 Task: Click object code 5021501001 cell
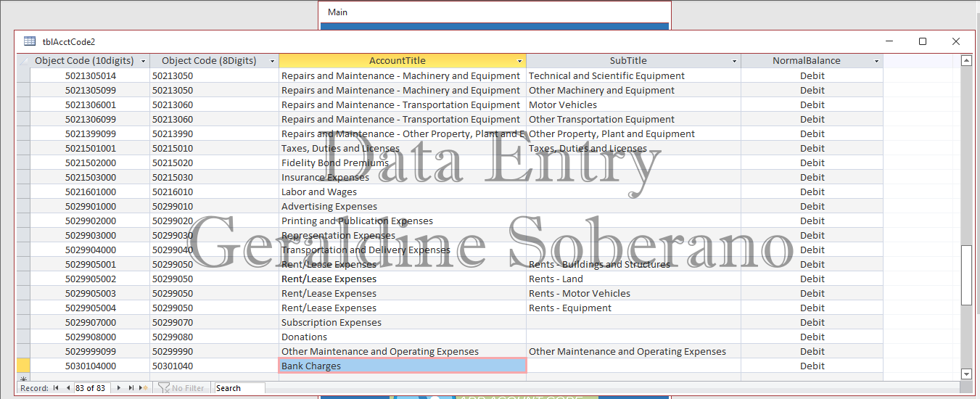click(91, 148)
